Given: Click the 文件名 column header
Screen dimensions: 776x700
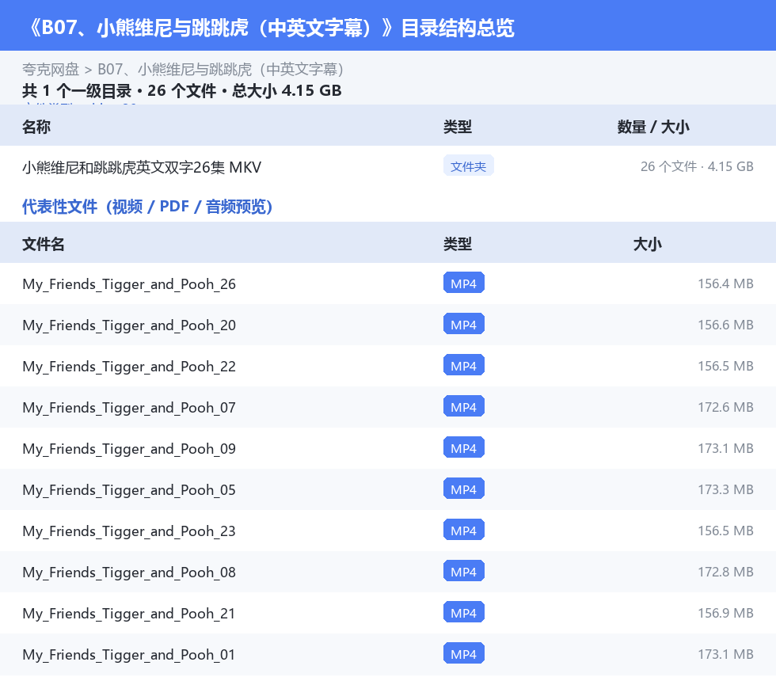Looking at the screenshot, I should [x=43, y=244].
